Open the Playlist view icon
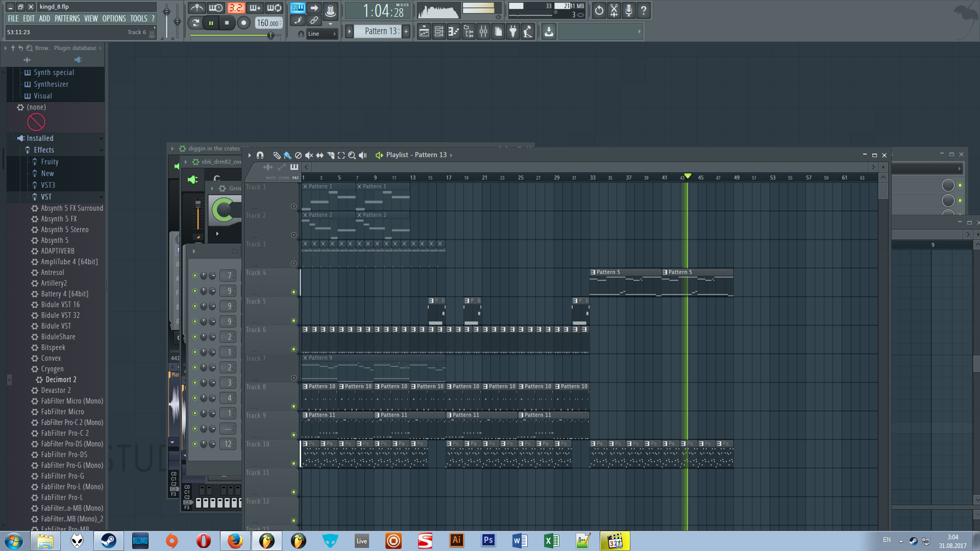Viewport: 980px width, 551px height. tap(424, 32)
